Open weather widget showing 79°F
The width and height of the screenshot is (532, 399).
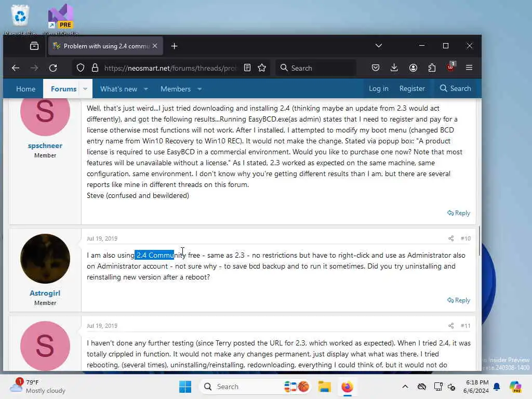click(38, 387)
